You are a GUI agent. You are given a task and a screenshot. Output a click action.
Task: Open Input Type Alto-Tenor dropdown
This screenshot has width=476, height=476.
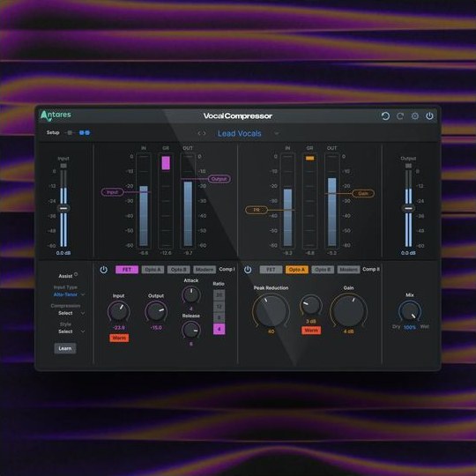pyautogui.click(x=69, y=294)
